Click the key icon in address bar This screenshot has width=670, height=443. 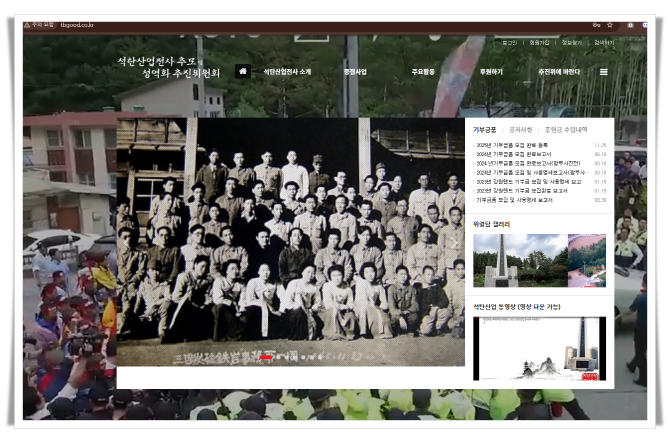click(x=597, y=24)
